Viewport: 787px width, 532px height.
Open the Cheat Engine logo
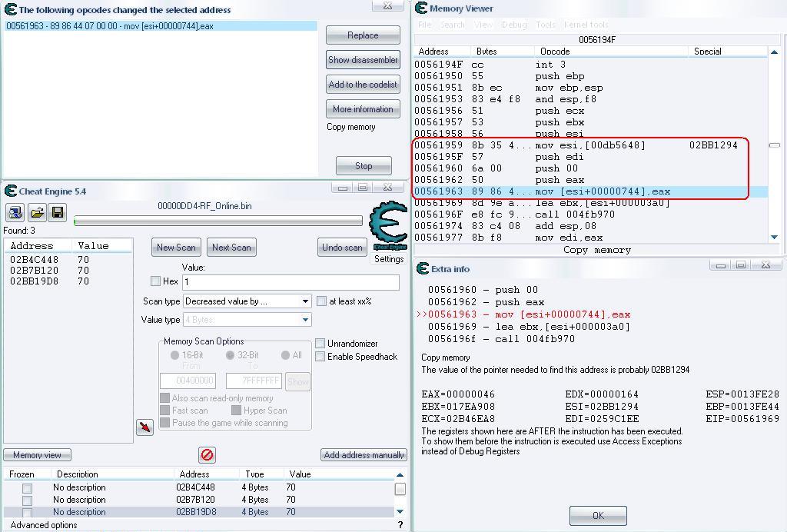[388, 225]
